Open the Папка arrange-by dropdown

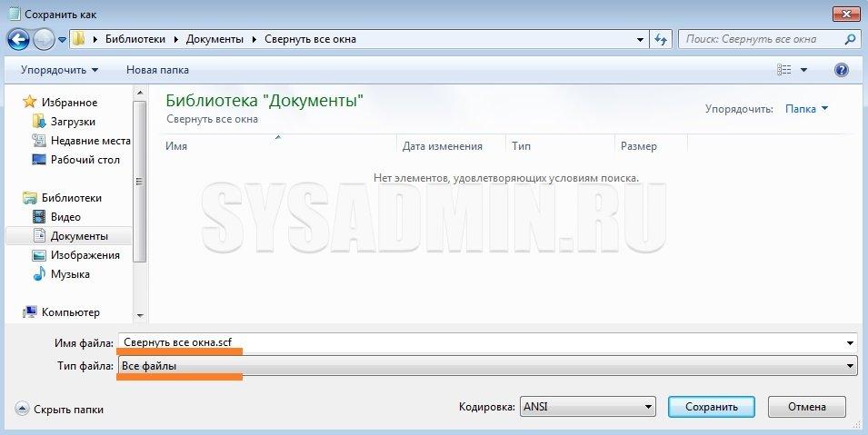806,108
